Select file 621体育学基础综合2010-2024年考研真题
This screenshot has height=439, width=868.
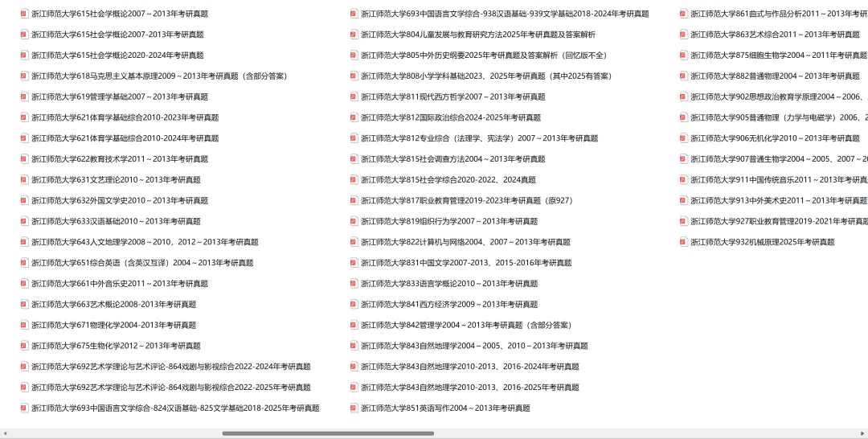(120, 138)
